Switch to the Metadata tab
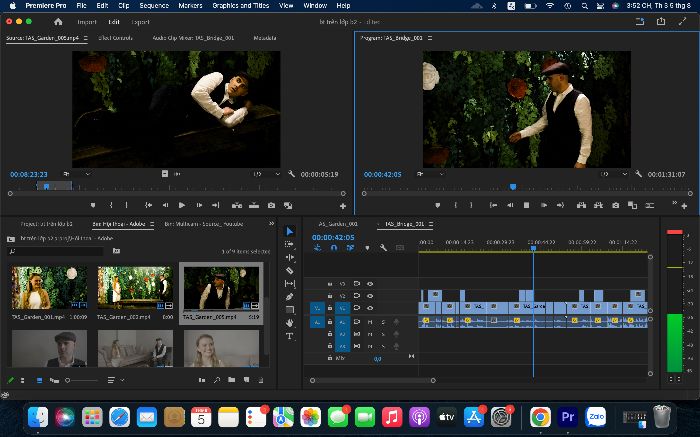Viewport: 700px width, 437px height. pyautogui.click(x=265, y=38)
